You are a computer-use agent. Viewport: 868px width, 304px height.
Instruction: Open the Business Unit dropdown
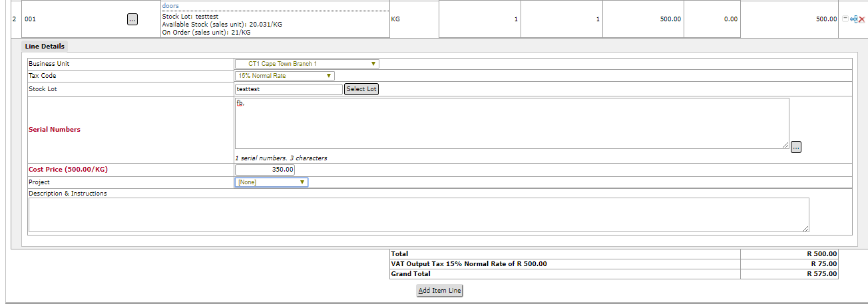point(307,64)
